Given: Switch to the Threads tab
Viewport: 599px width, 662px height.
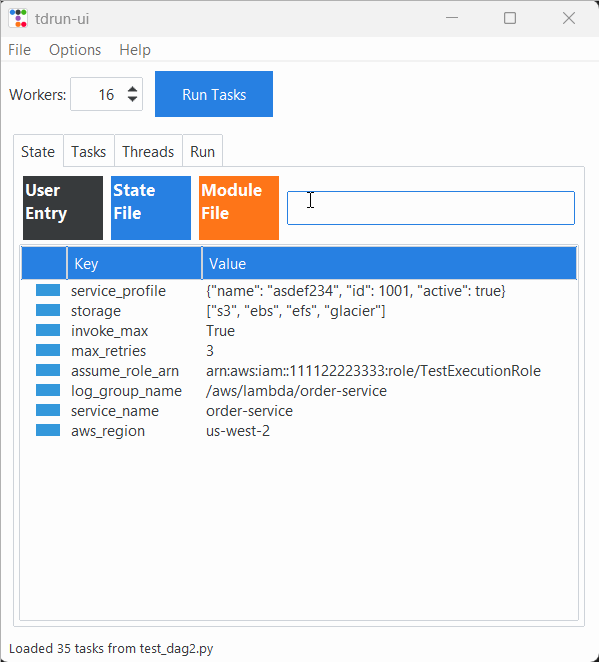Looking at the screenshot, I should coord(148,152).
